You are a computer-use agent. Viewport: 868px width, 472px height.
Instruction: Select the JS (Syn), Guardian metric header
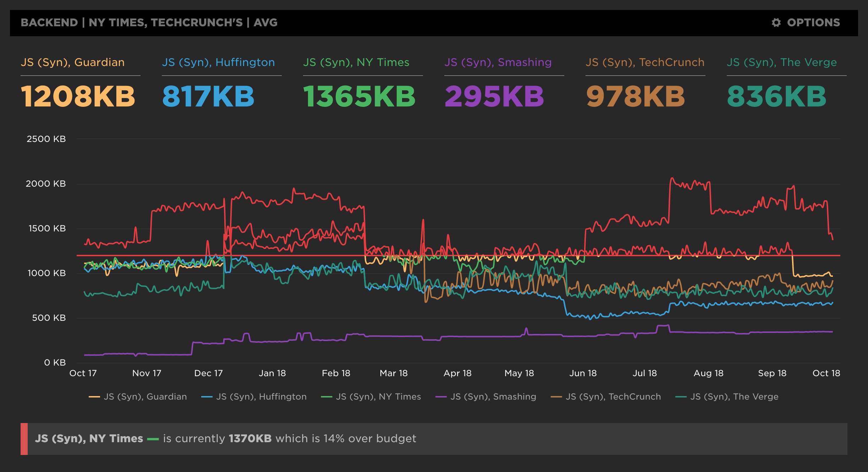pyautogui.click(x=73, y=62)
